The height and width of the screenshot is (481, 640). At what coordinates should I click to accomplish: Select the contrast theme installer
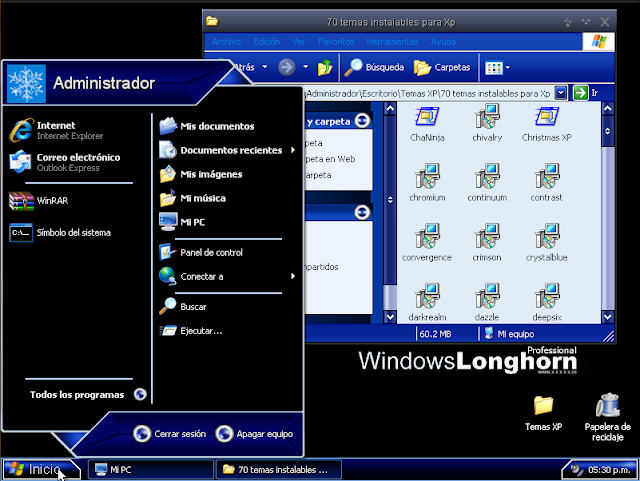[x=547, y=183]
